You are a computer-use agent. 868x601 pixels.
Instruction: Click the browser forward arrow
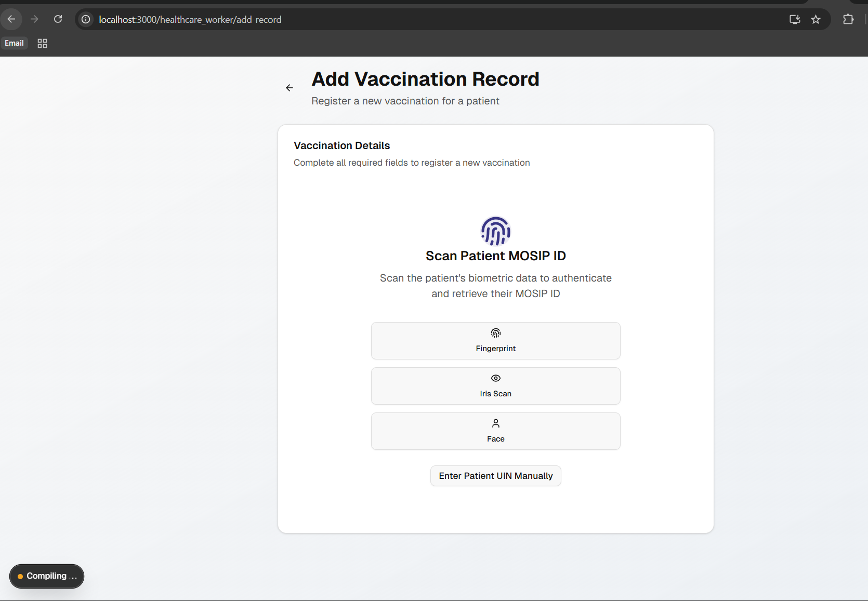(35, 19)
